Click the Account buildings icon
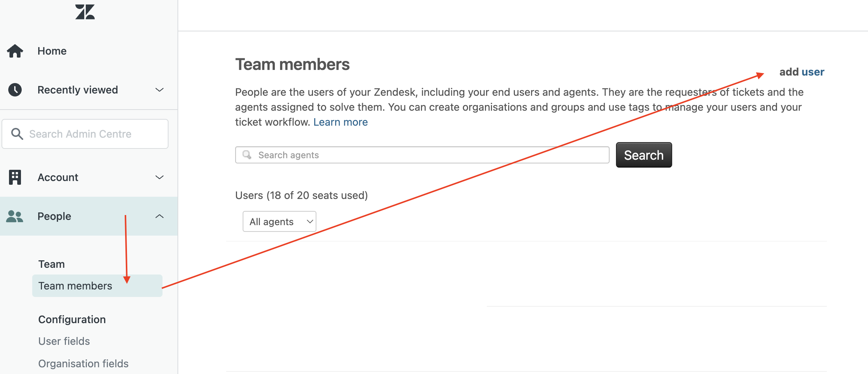Image resolution: width=868 pixels, height=374 pixels. click(15, 177)
